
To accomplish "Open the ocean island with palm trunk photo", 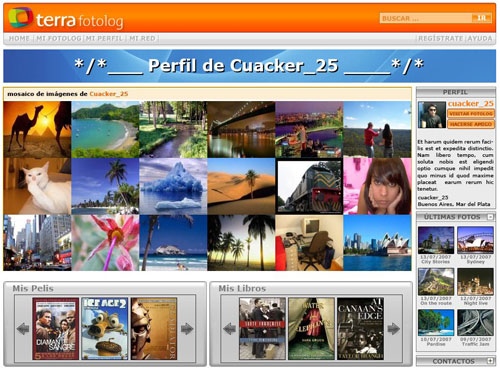I will pyautogui.click(x=173, y=243).
